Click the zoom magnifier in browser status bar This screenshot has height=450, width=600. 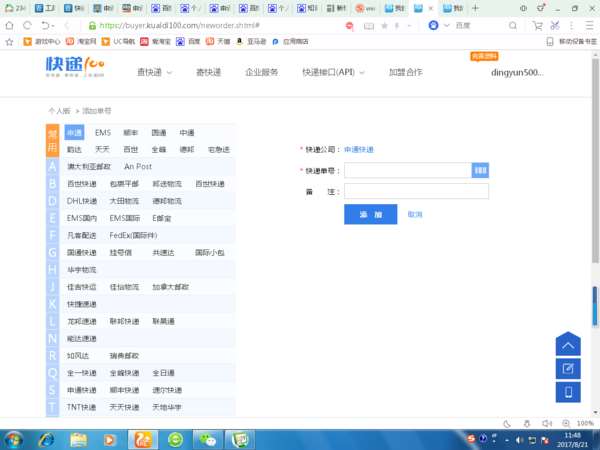click(x=566, y=423)
